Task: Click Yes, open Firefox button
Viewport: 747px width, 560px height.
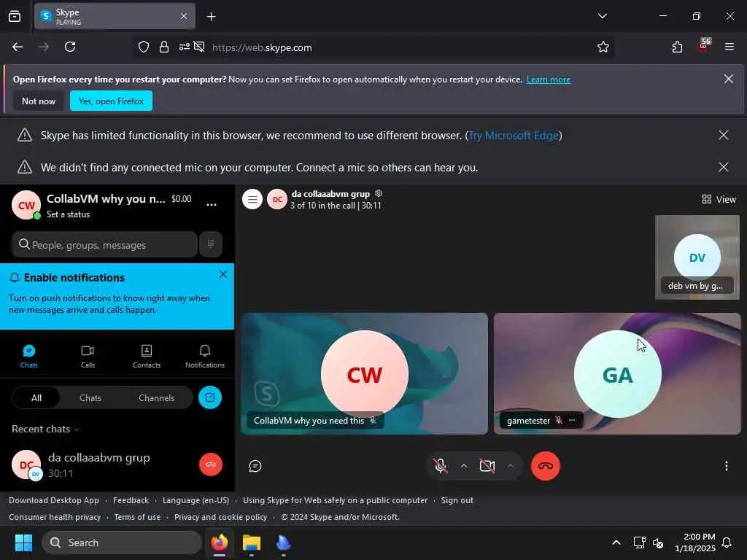Action: click(111, 101)
